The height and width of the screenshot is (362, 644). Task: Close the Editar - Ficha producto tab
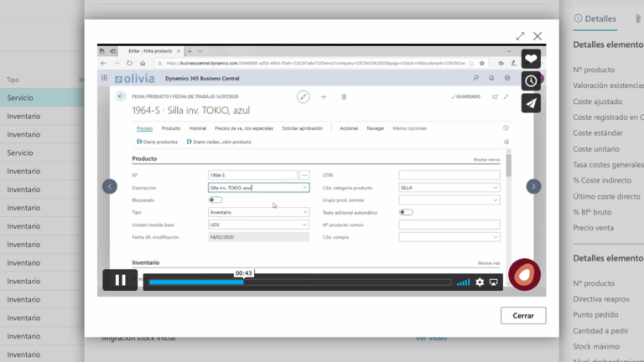coord(179,51)
